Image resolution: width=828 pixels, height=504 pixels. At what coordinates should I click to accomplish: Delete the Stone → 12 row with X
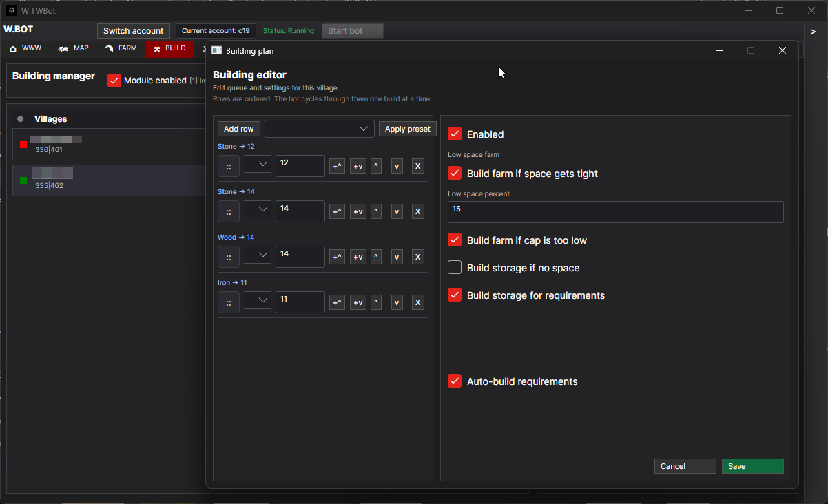[417, 166]
